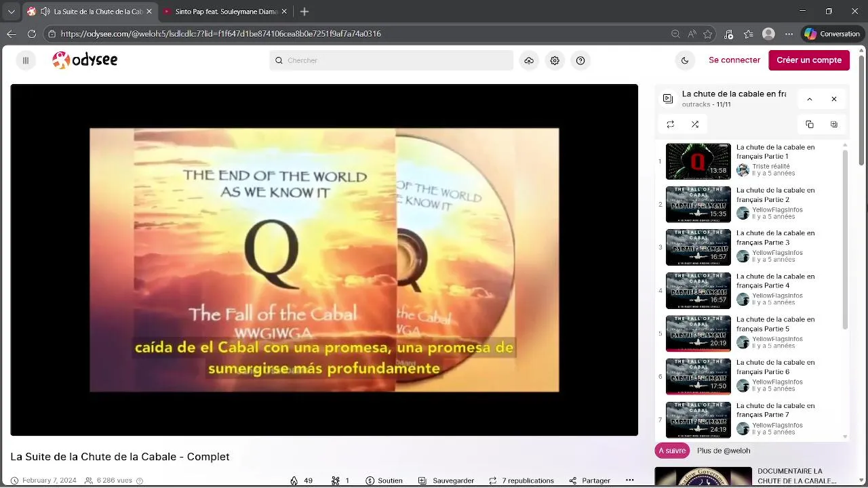The width and height of the screenshot is (868, 488).
Task: Open the more options ellipsis below the video
Action: (629, 481)
